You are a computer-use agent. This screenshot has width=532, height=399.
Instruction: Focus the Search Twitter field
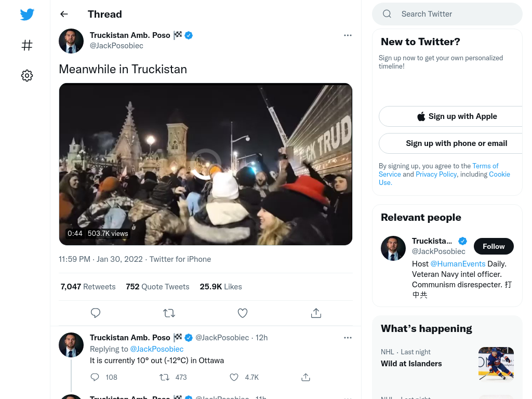(x=447, y=14)
